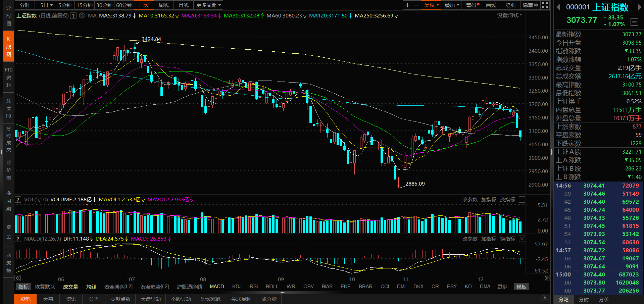Open VOL indicator help question mark
The image size is (644, 304).
coord(18,200)
